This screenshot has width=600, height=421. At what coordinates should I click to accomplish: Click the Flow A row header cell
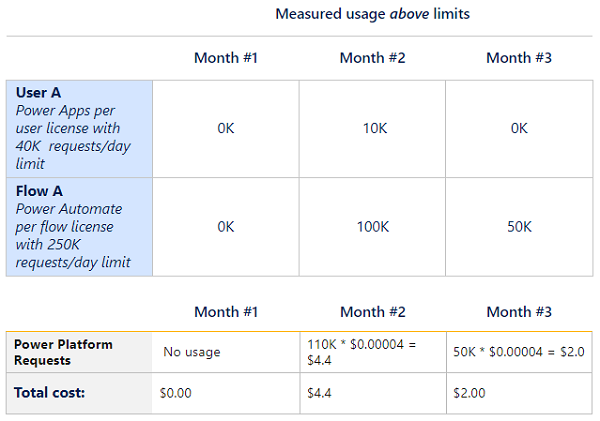point(79,226)
